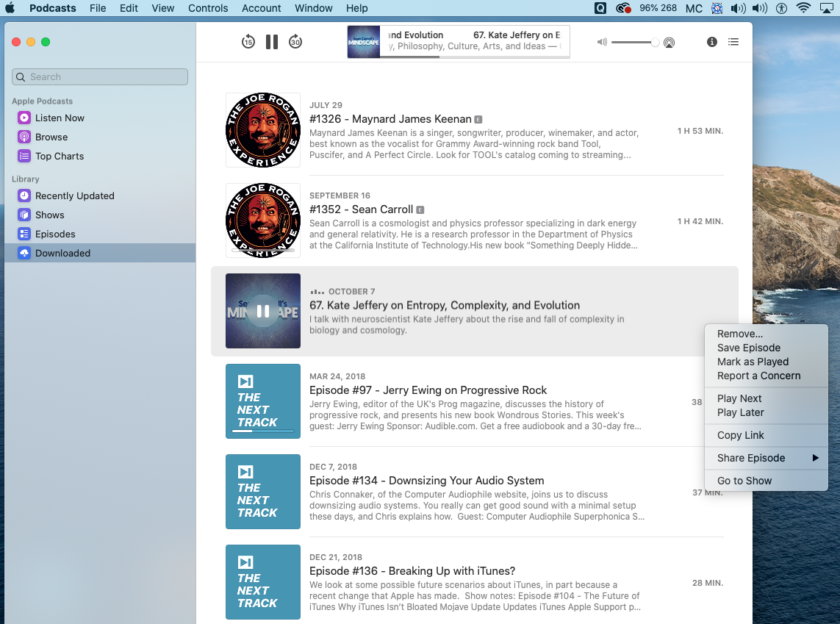The height and width of the screenshot is (624, 840).
Task: Open the Up Next list icon
Action: click(x=733, y=42)
